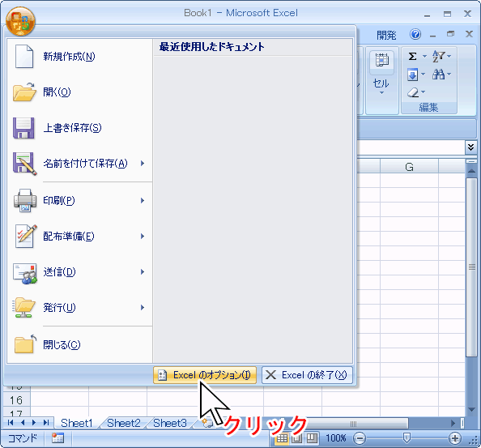Click the horizontal scrollbar thumb
Image resolution: width=481 pixels, height=448 pixels.
353,424
